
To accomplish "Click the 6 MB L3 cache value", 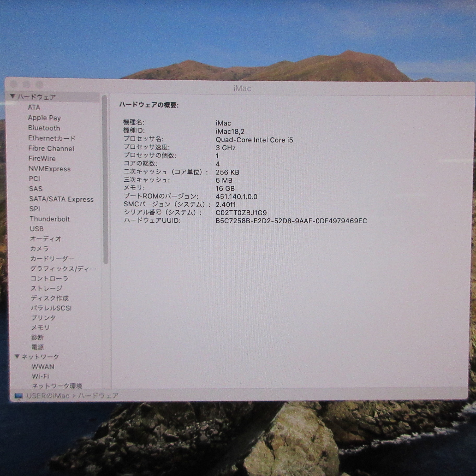I will 224,180.
